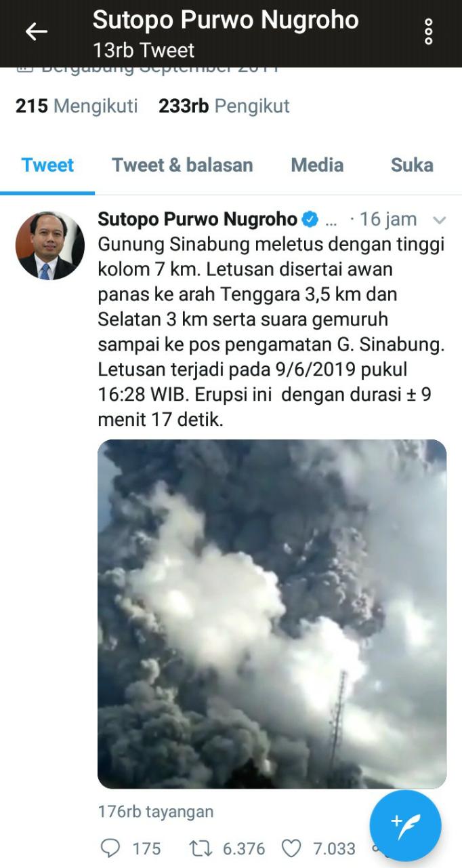Image resolution: width=462 pixels, height=868 pixels.
Task: Click the reply speech bubble icon
Action: [x=110, y=848]
